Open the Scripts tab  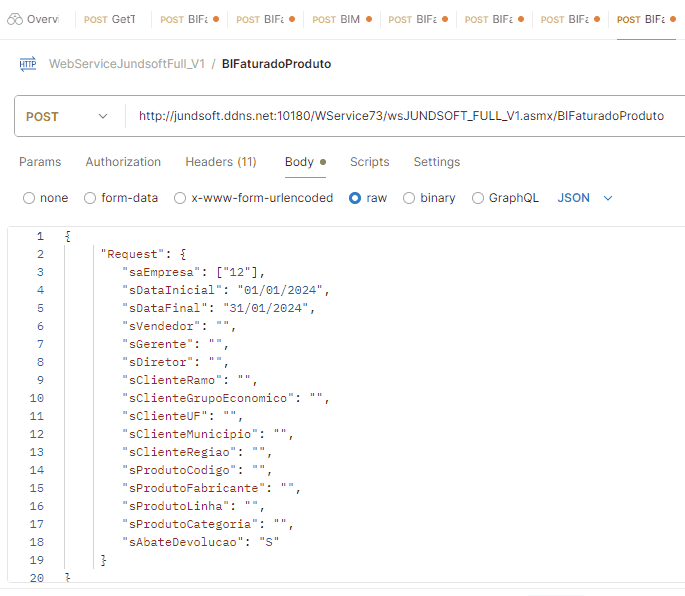click(x=369, y=162)
